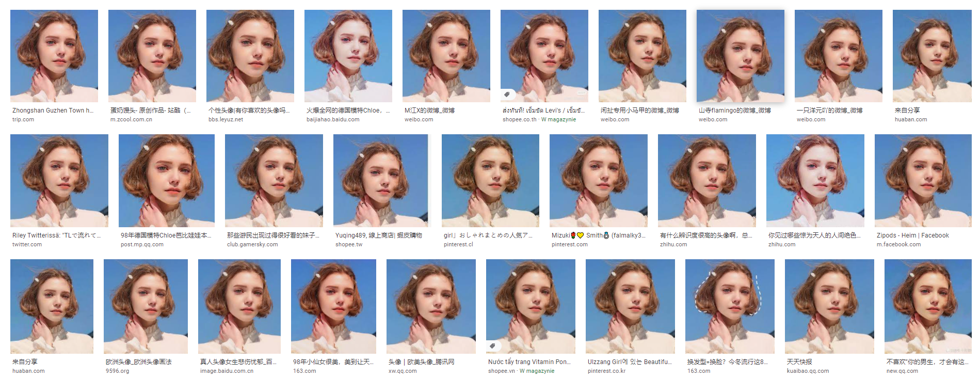Open the highlighted 山寺flamingo weibo thumbnail
Screen dimensions: 980x378
[x=741, y=56]
